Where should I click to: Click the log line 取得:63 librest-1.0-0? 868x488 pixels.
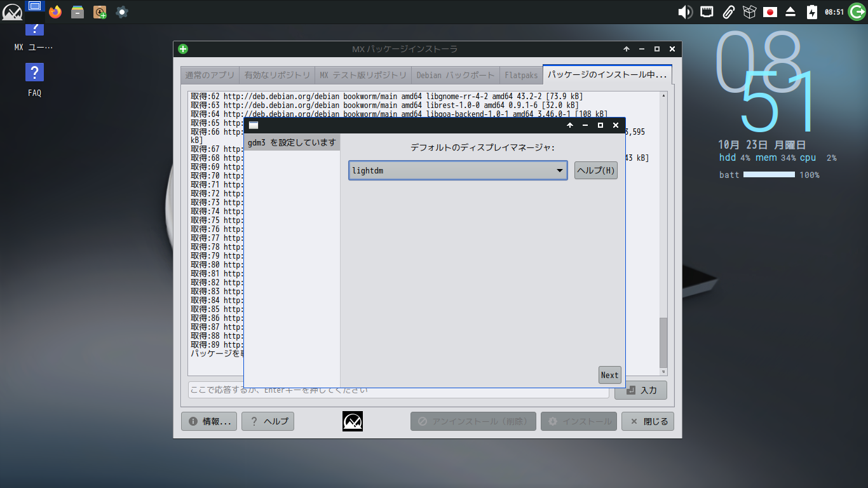[384, 105]
